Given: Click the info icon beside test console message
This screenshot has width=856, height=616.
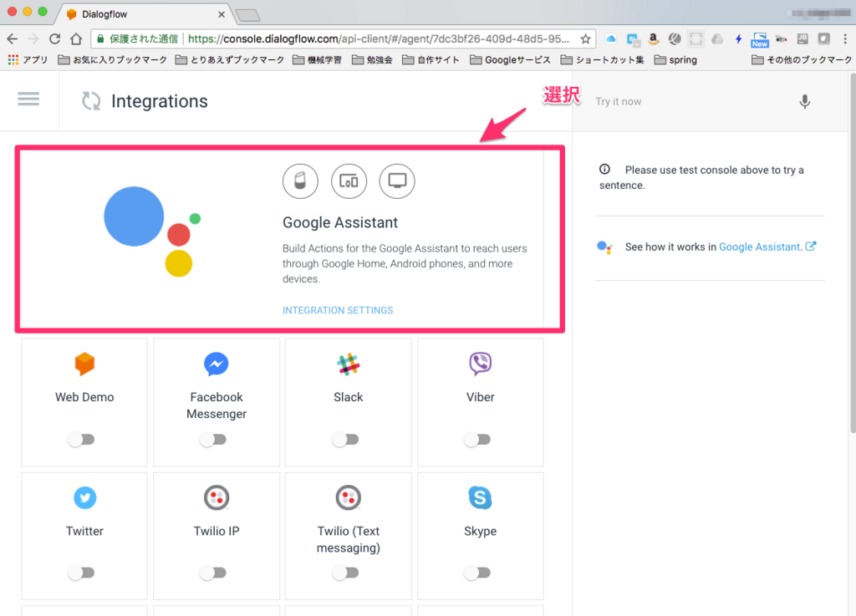Looking at the screenshot, I should [604, 169].
